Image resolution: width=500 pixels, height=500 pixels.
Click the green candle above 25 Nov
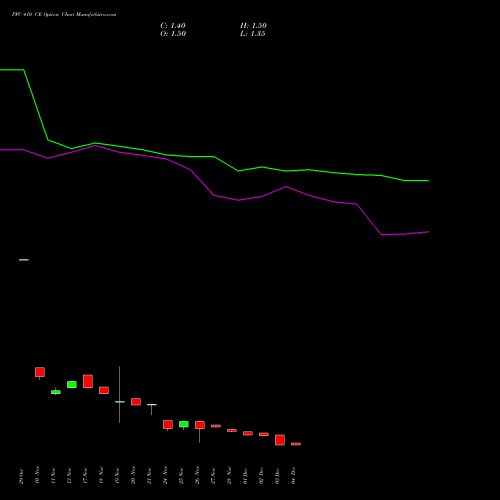click(184, 424)
